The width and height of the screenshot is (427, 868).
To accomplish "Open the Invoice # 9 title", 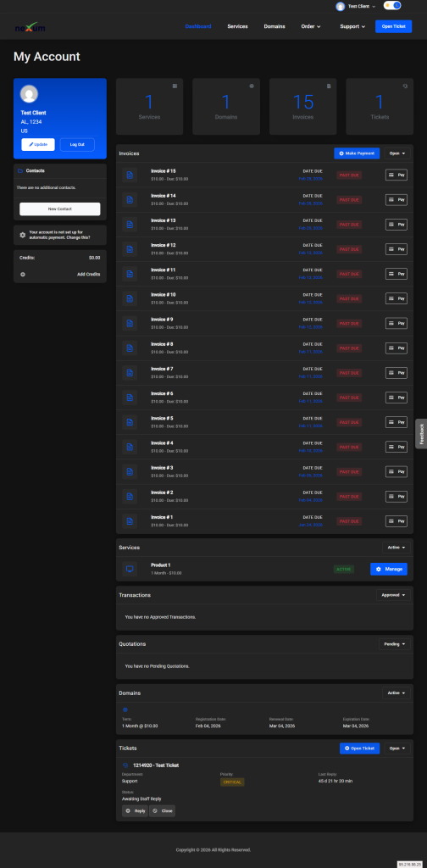I will pos(162,320).
